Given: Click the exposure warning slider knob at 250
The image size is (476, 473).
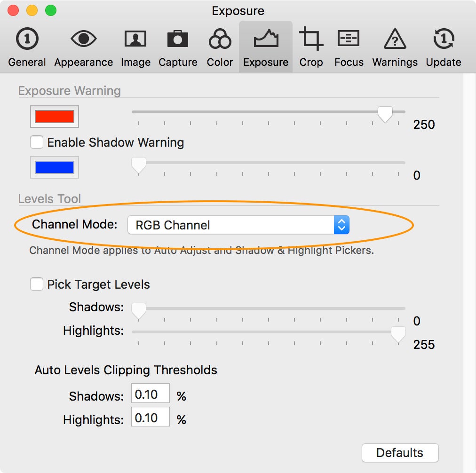Looking at the screenshot, I should pyautogui.click(x=385, y=114).
